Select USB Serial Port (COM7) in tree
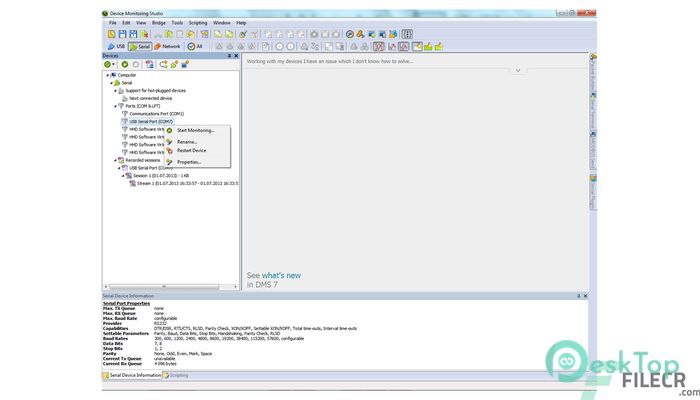This screenshot has width=700, height=400. tap(151, 121)
